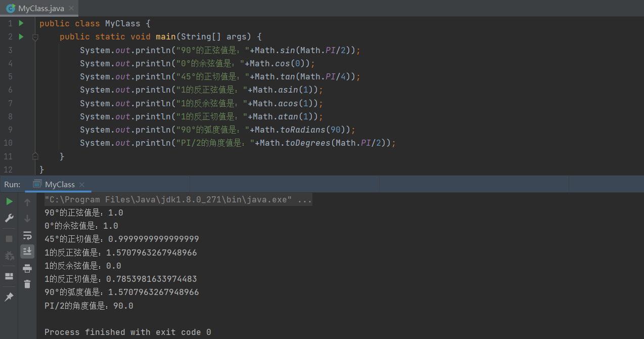Toggle Soft-Wrap in the console toolbar

(x=27, y=235)
